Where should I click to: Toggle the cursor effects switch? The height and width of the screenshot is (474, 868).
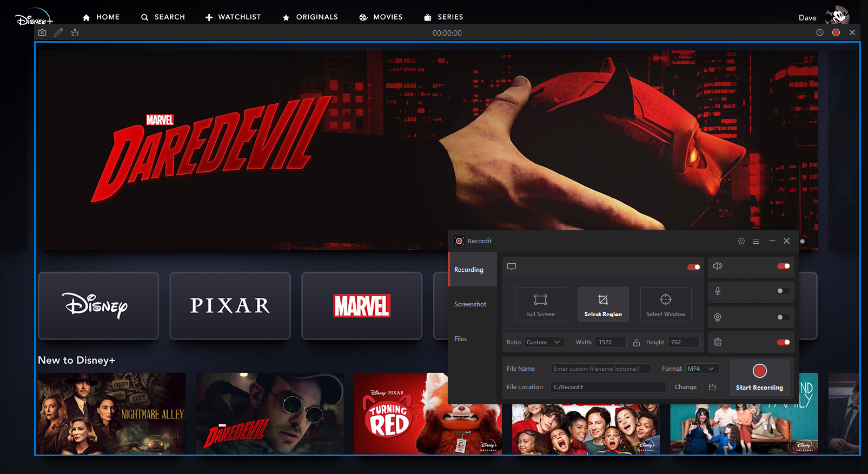784,342
